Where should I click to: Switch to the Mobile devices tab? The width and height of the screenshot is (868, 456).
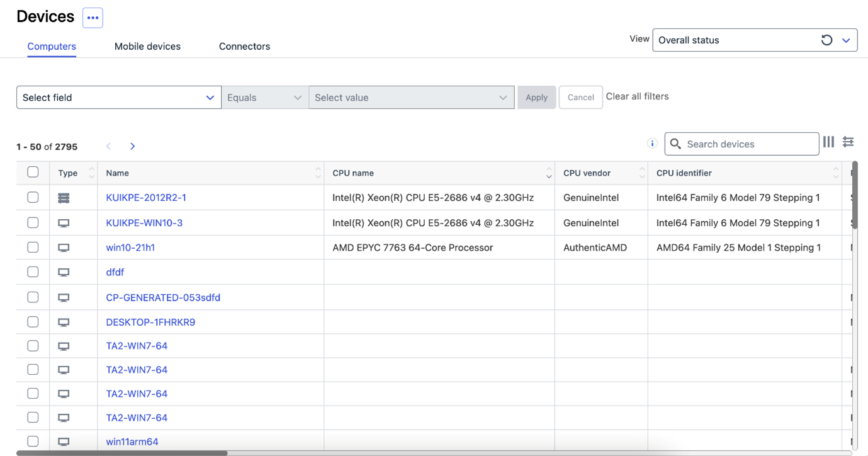(x=147, y=47)
